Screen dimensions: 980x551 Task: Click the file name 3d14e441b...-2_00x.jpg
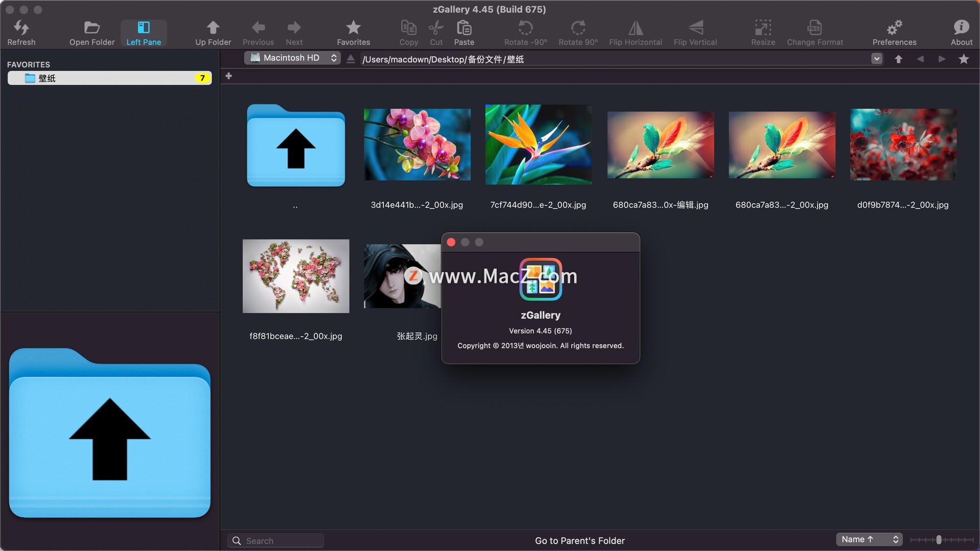417,205
